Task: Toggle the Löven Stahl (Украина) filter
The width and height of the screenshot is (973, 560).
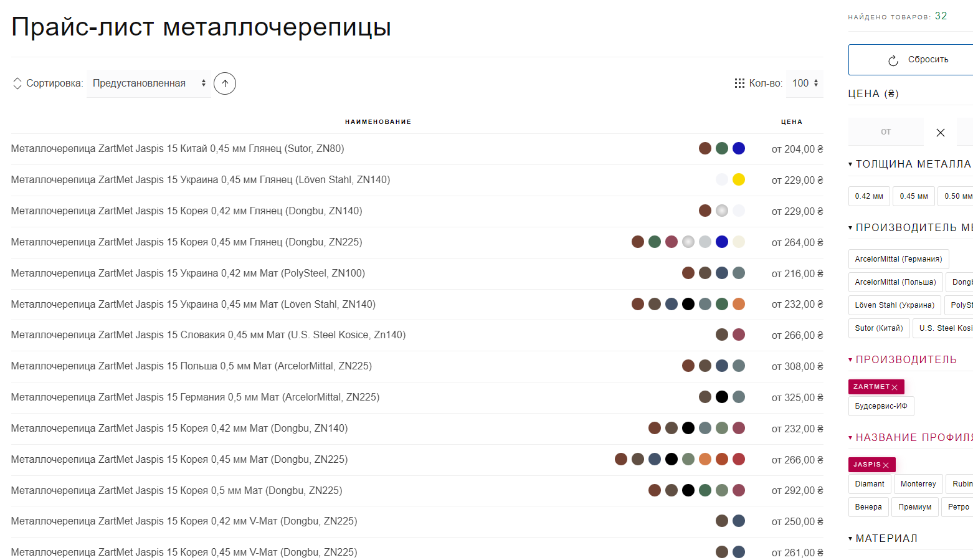Action: (895, 305)
